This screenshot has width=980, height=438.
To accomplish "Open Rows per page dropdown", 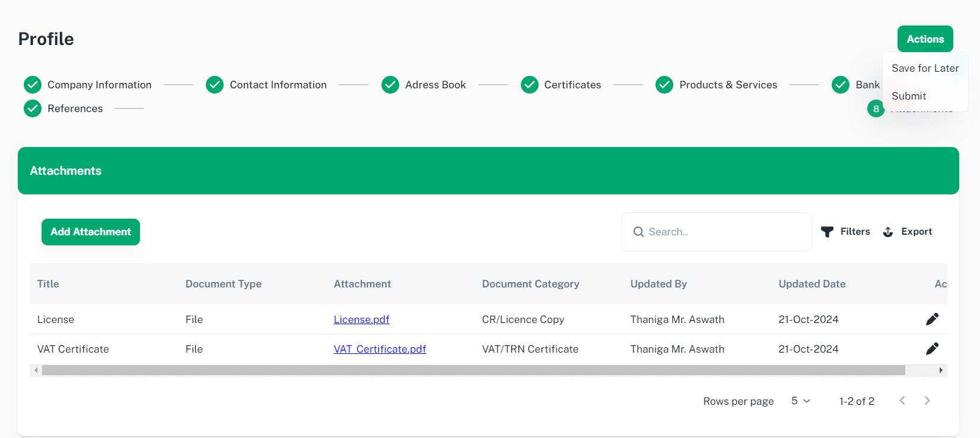I will (x=800, y=401).
